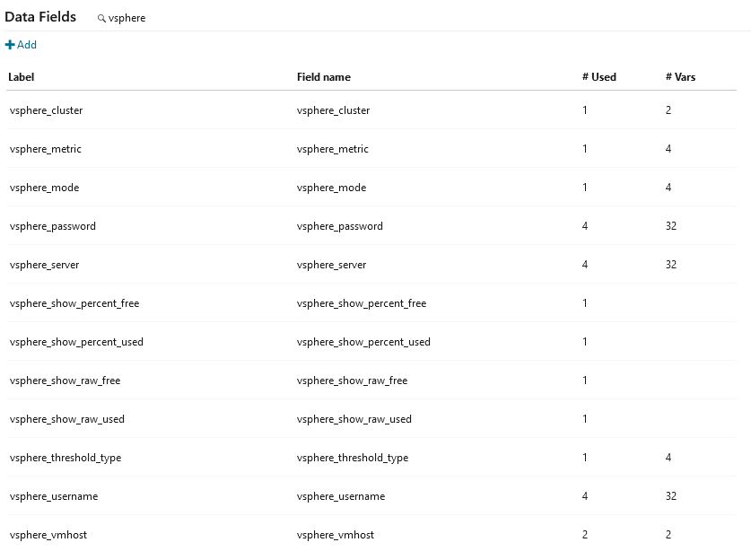Screen dimensions: 751x560
Task: Open the vsphere_mode label entry
Action: tap(44, 188)
